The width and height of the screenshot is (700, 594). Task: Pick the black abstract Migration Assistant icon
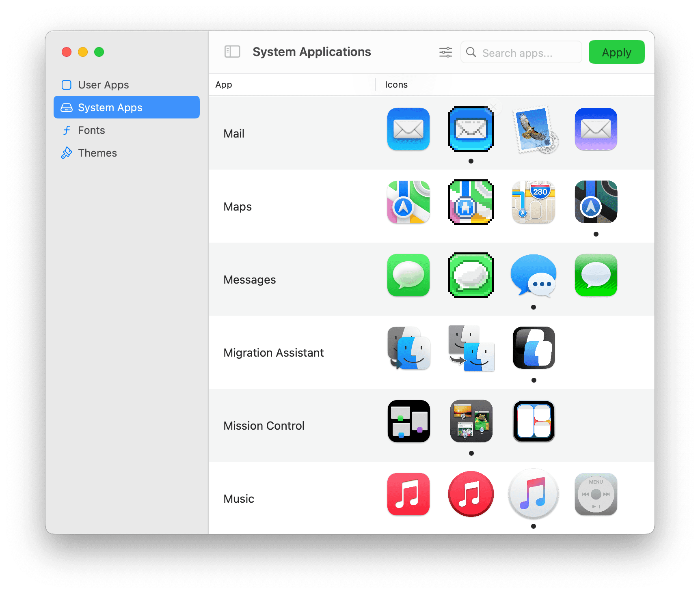(x=534, y=348)
